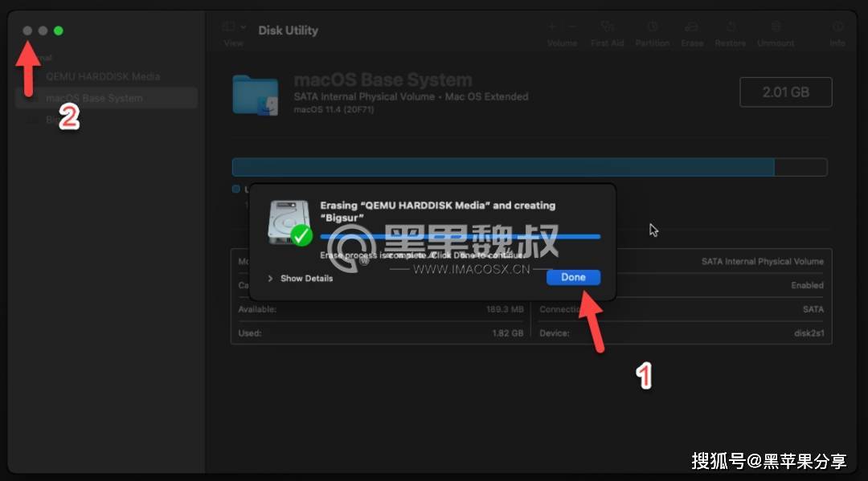Click the remove volume minus icon
Image resolution: width=868 pixels, height=481 pixels.
click(x=572, y=26)
